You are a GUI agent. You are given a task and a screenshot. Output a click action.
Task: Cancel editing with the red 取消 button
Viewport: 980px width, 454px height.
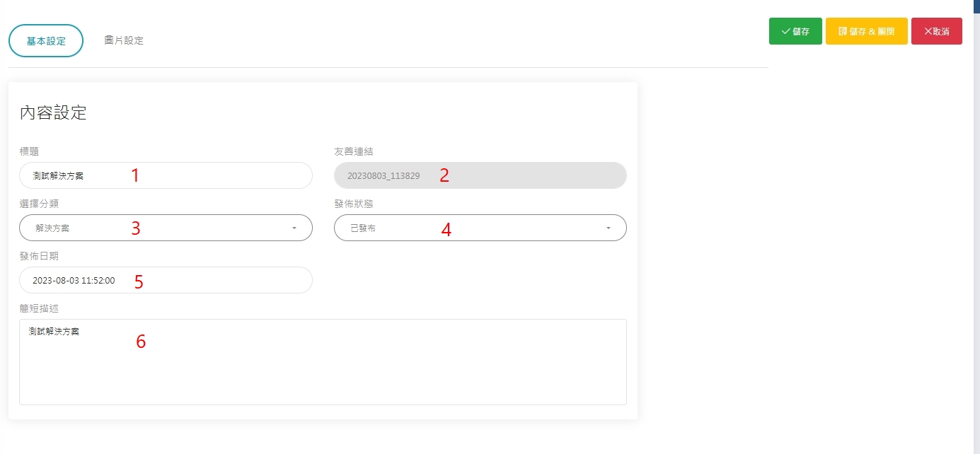[x=936, y=32]
